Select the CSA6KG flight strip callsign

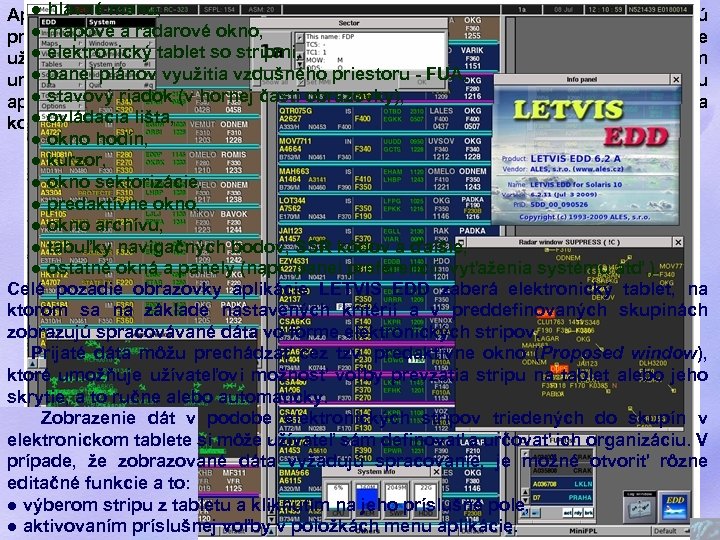[x=294, y=321]
